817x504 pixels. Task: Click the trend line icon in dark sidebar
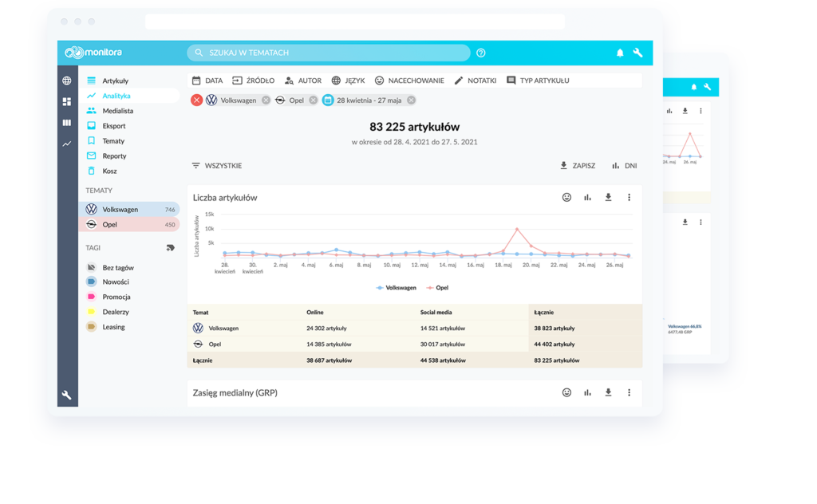click(x=67, y=144)
